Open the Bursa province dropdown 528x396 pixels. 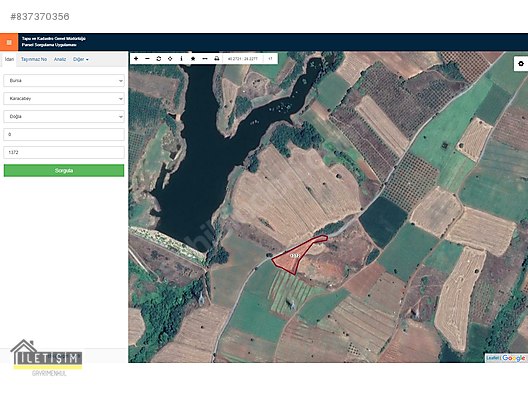pyautogui.click(x=64, y=81)
